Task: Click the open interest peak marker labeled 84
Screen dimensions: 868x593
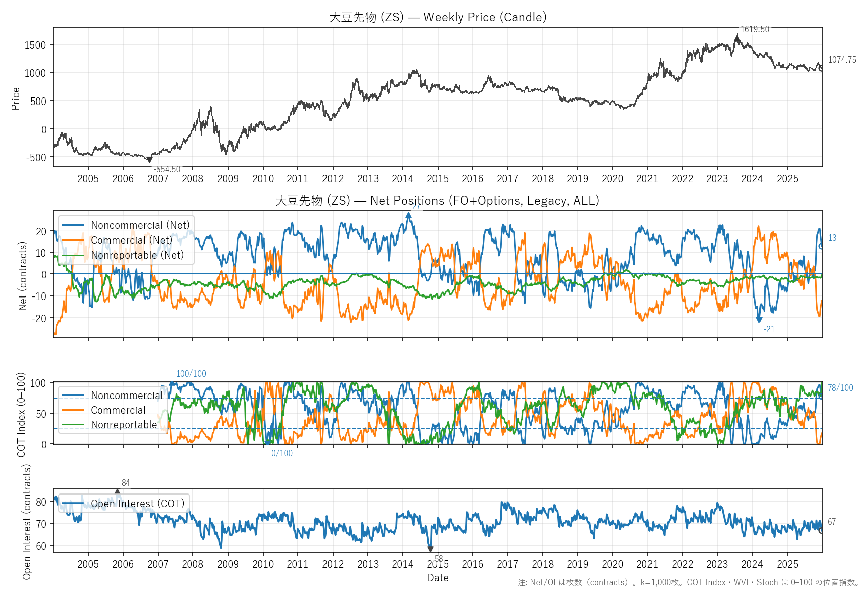Action: point(118,491)
